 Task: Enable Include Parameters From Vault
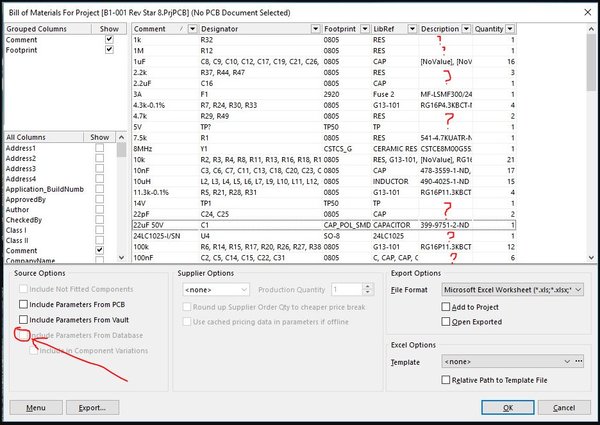click(x=23, y=319)
